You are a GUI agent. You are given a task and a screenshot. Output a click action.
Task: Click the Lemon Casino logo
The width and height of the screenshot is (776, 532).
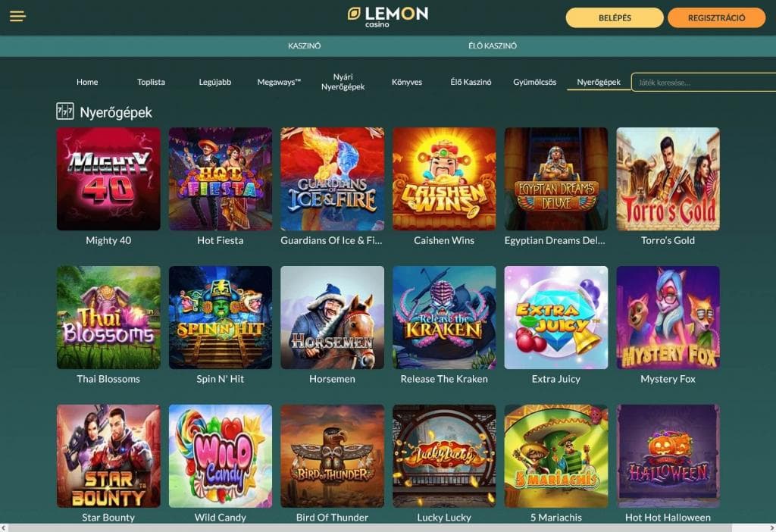(x=387, y=17)
